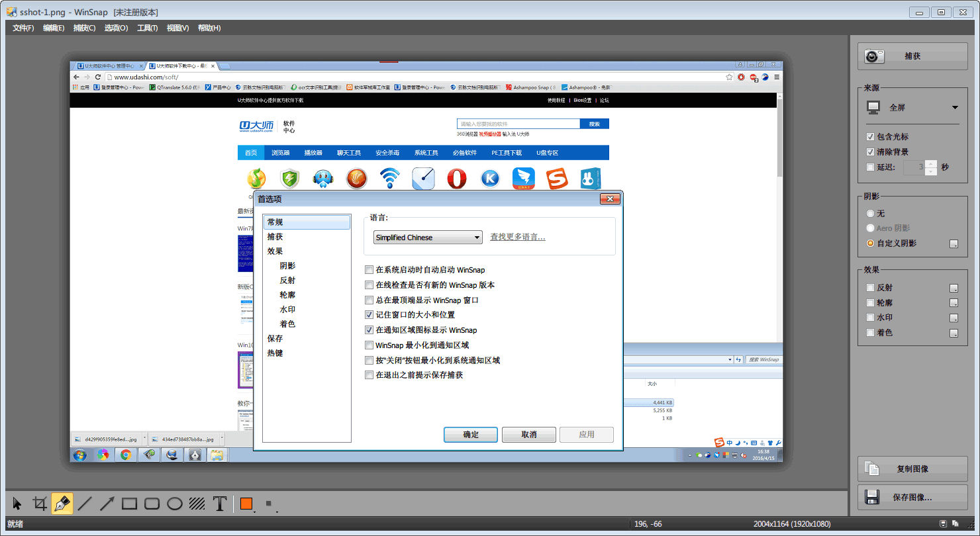Enable 反射 effect checkbox in side panel

(x=870, y=288)
